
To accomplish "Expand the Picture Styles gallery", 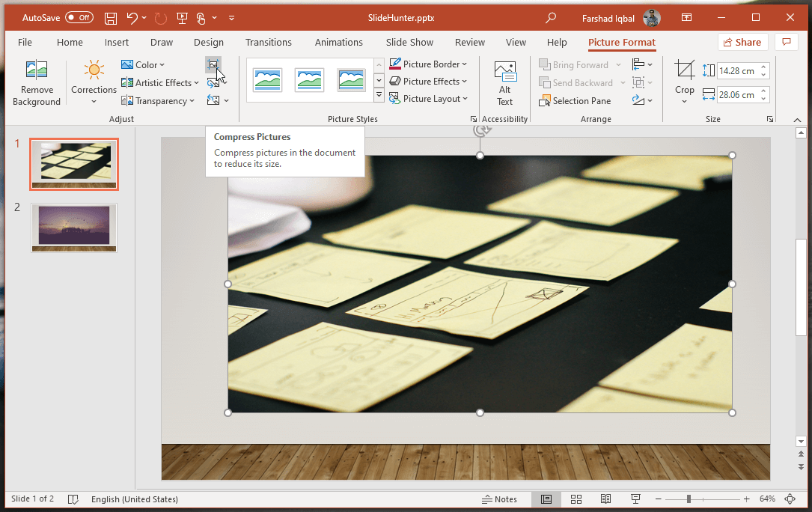I will click(379, 94).
